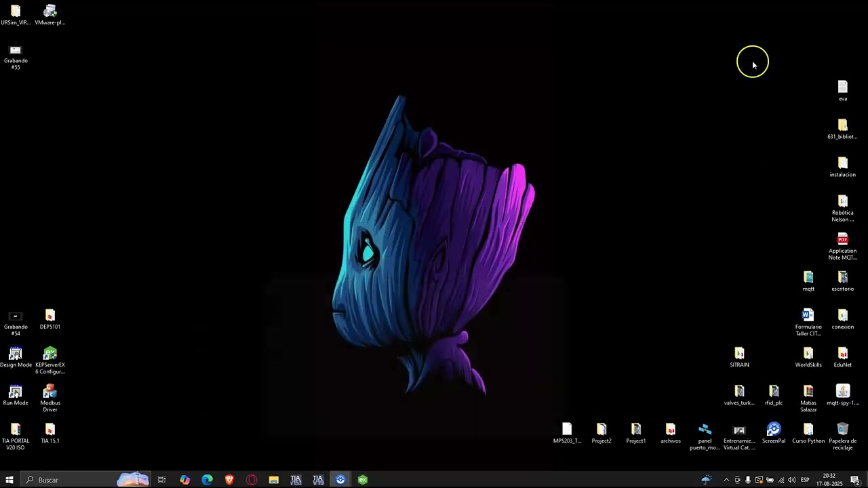Select the Matias Salazar folder

click(808, 399)
